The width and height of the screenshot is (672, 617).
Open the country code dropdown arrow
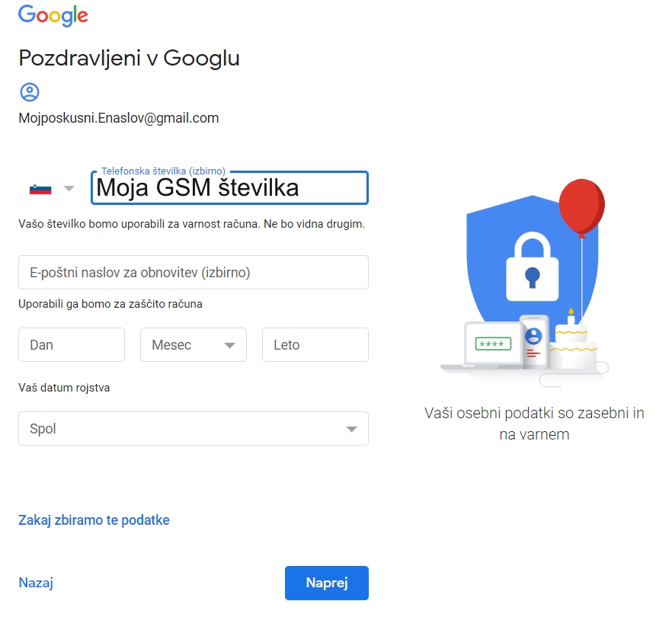tap(69, 189)
